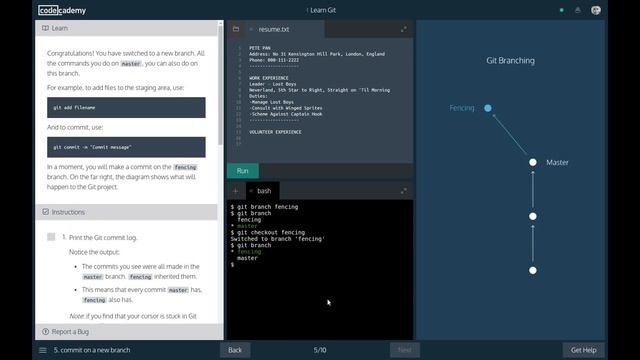Open the Learn Git course title
The height and width of the screenshot is (360, 640).
tap(322, 10)
